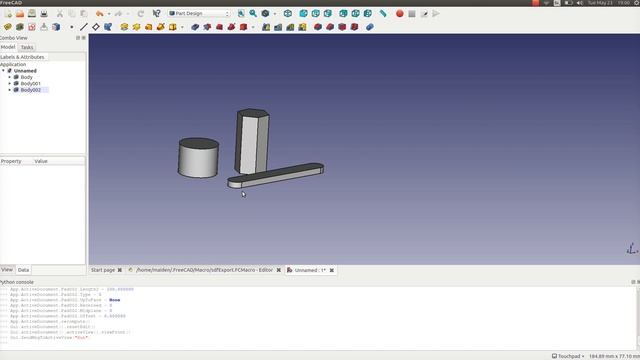Open a file with the folder icon
The width and height of the screenshot is (640, 360).
point(20,13)
